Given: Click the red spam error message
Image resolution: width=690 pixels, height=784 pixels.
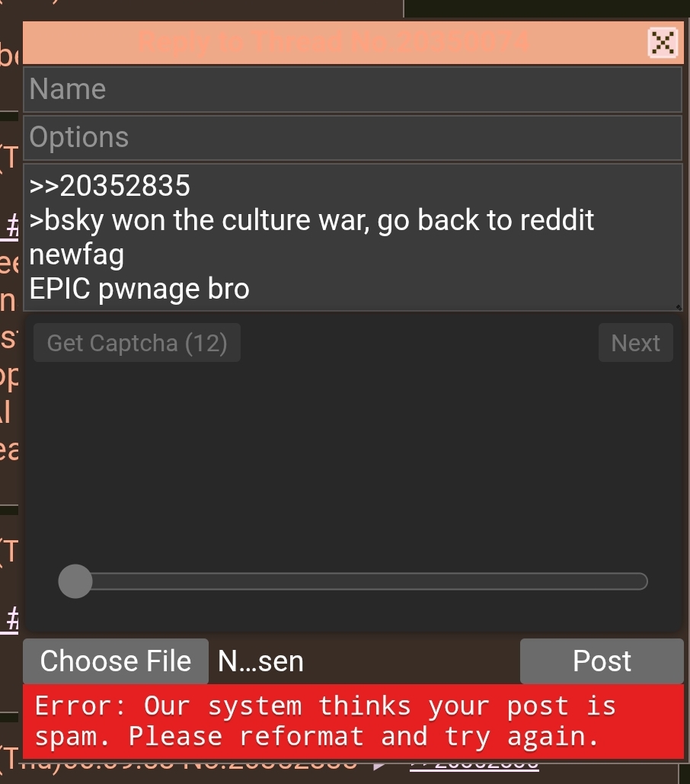Looking at the screenshot, I should point(353,722).
